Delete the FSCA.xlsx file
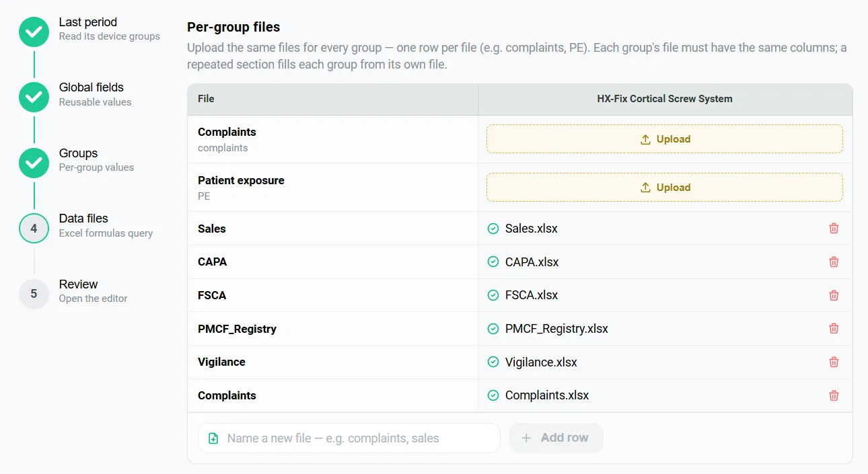868x474 pixels. click(x=834, y=295)
